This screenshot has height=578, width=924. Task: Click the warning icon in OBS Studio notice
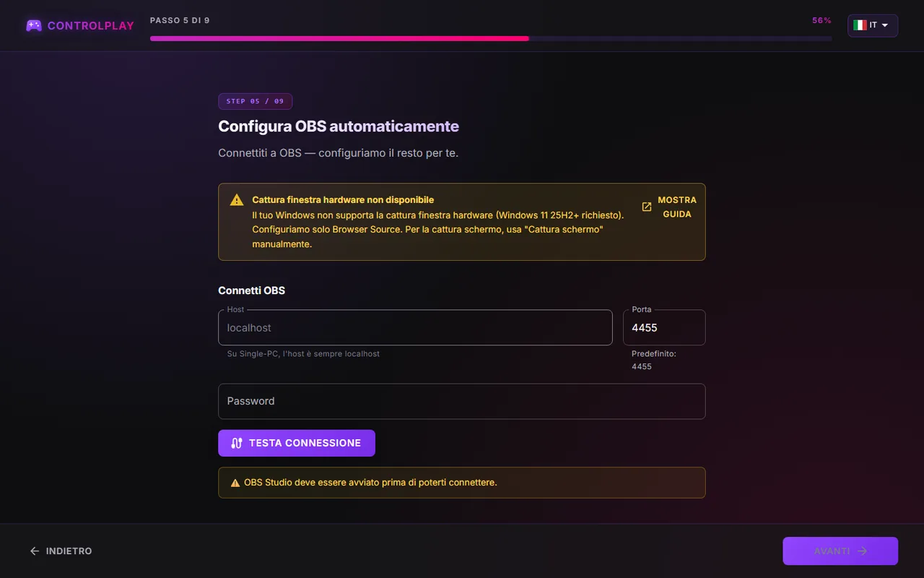tap(235, 483)
